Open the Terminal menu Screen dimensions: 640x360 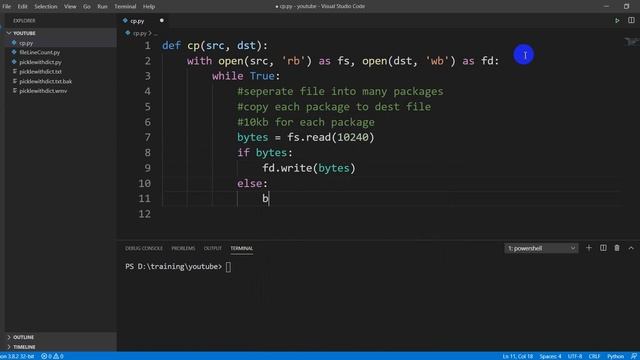(125, 7)
